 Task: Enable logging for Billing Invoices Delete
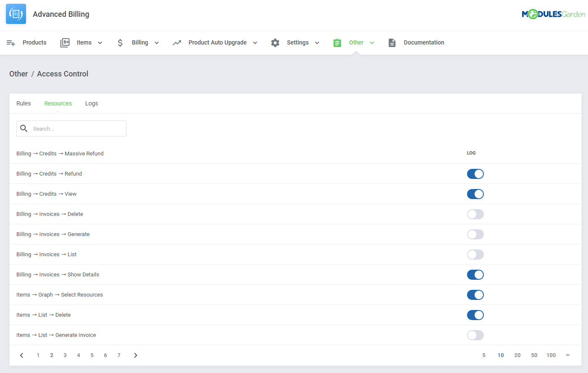475,214
